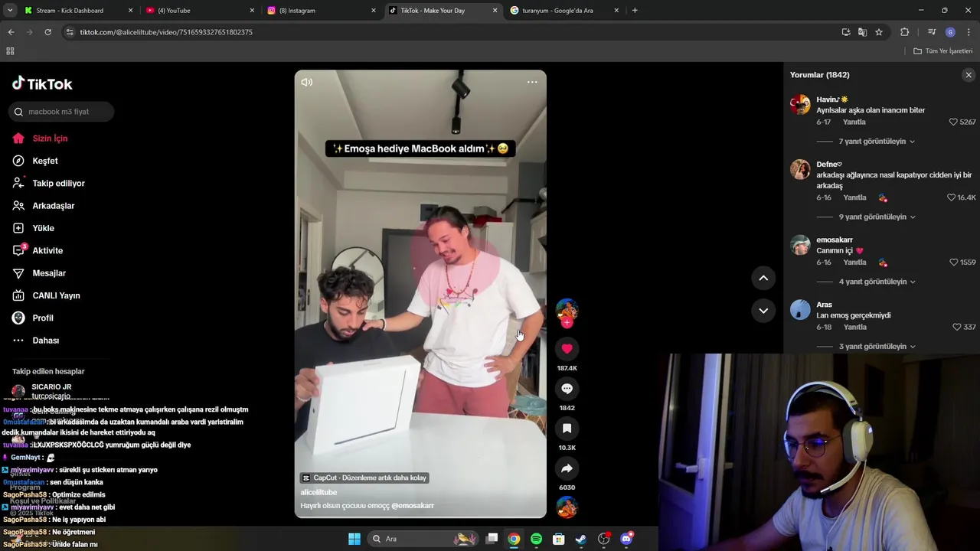Expand 7 yanıt görüntüleyin replies
This screenshot has height=551, width=980.
pyautogui.click(x=877, y=142)
